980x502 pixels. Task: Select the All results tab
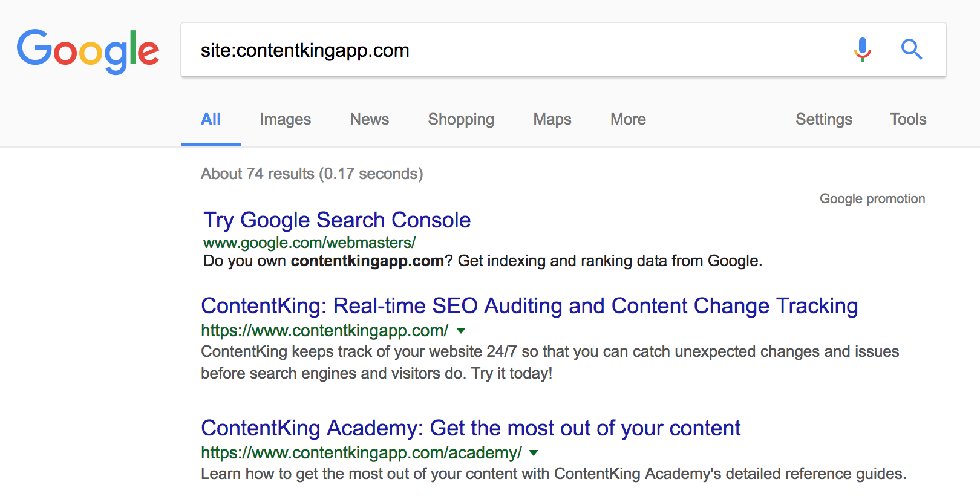point(211,120)
